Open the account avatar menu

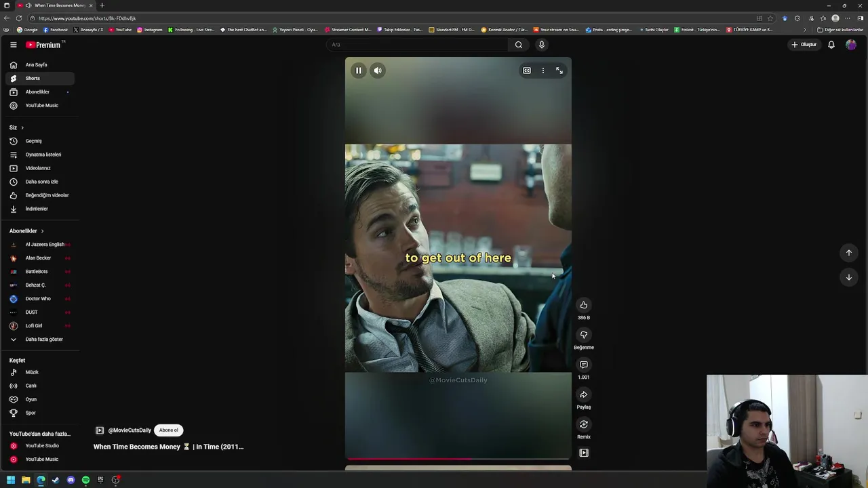(x=851, y=45)
